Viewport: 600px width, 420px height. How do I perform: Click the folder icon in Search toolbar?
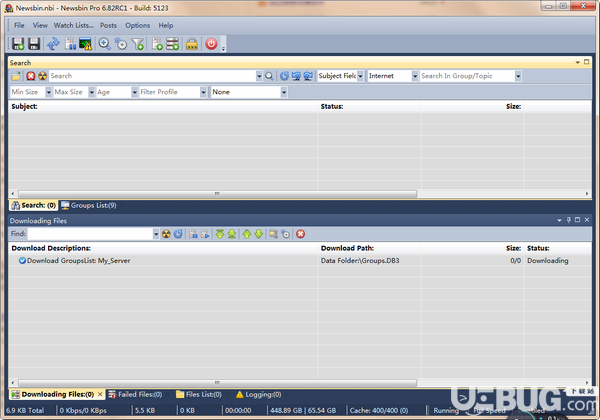[x=16, y=76]
